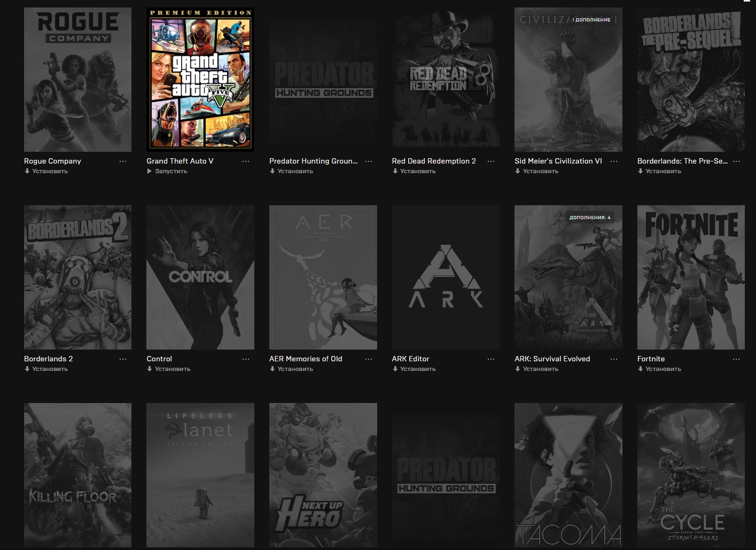Image resolution: width=756 pixels, height=550 pixels.
Task: Click the "Control" title text
Action: (159, 359)
